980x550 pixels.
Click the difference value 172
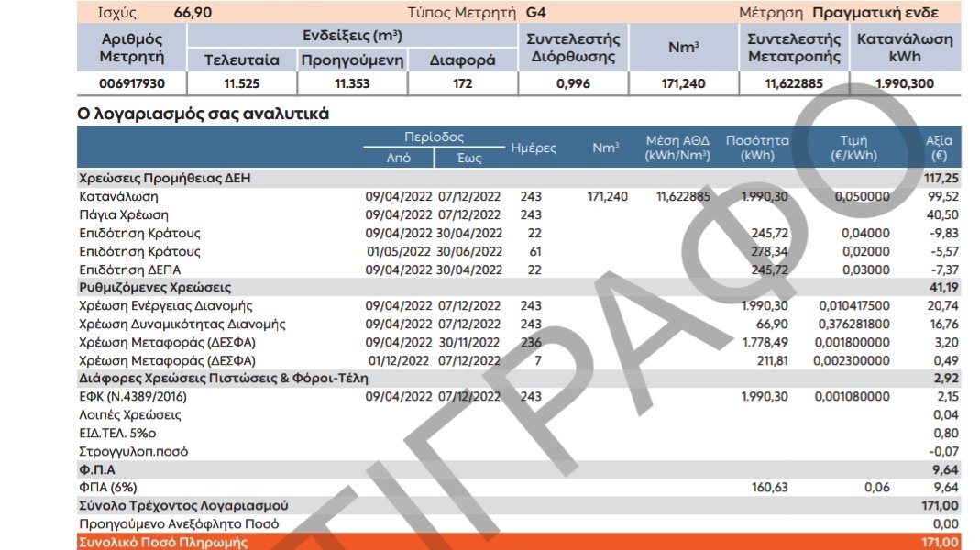pyautogui.click(x=463, y=83)
